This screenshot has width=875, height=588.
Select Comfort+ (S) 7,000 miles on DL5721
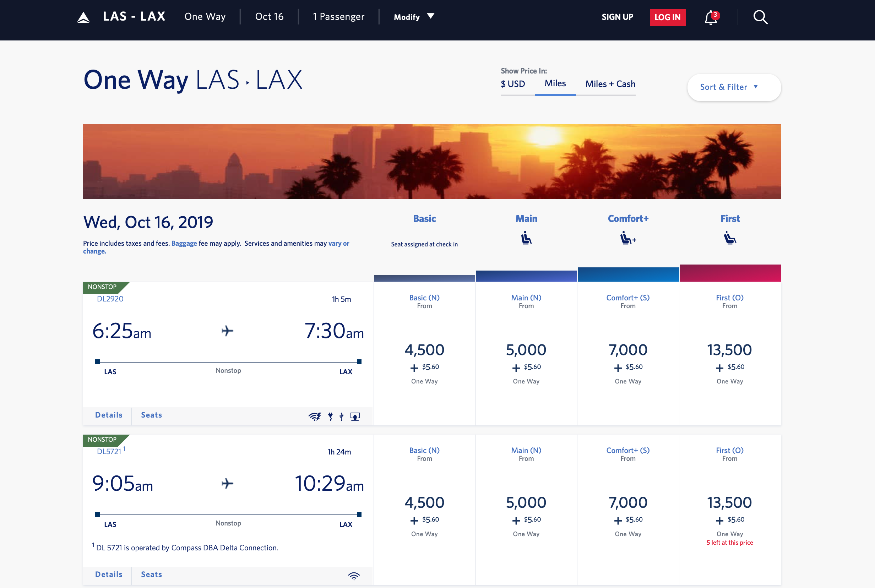coord(628,510)
